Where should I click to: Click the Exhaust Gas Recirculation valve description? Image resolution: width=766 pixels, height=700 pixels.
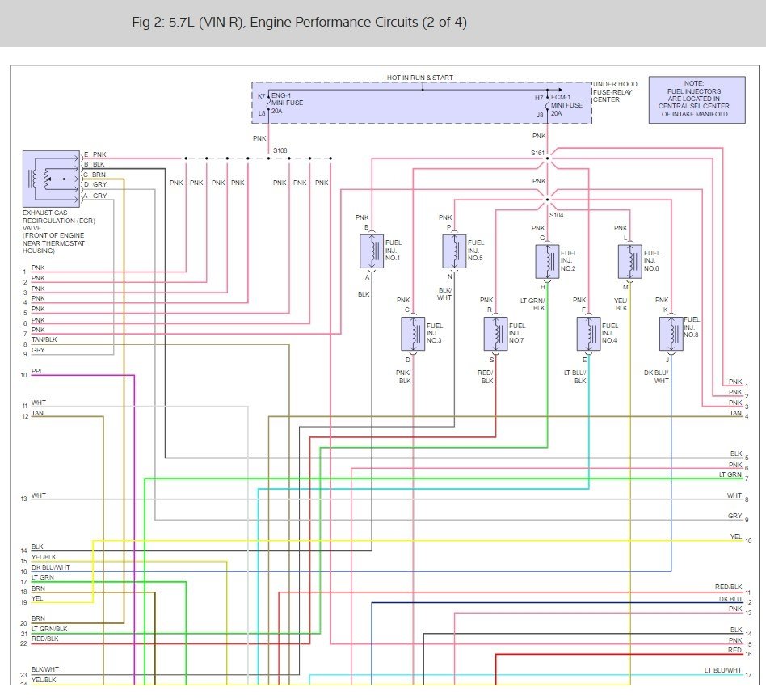59,232
